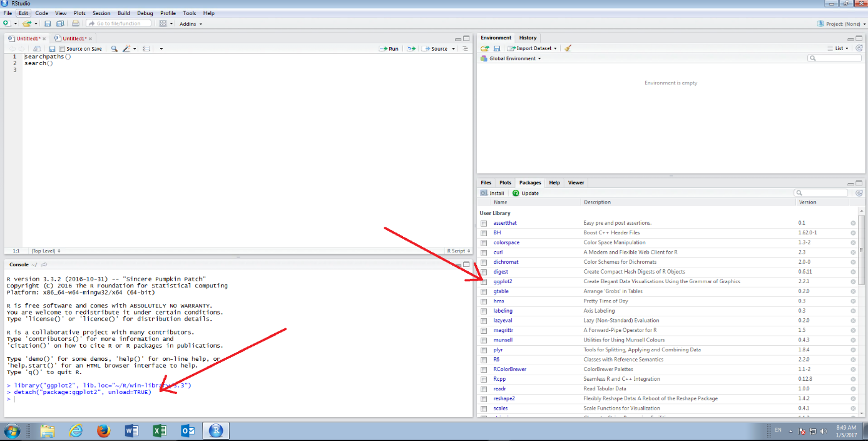
Task: Click the Find/Replace magnifier icon in editor
Action: [x=114, y=49]
